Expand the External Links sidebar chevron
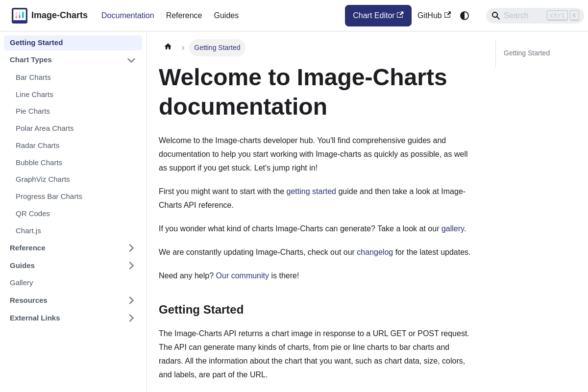The width and height of the screenshot is (588, 392). [131, 318]
